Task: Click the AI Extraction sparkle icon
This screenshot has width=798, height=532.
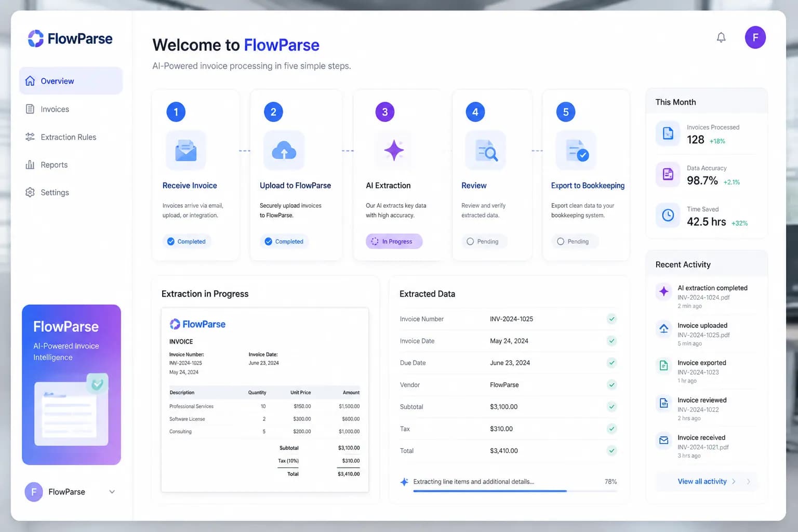Action: (x=394, y=150)
